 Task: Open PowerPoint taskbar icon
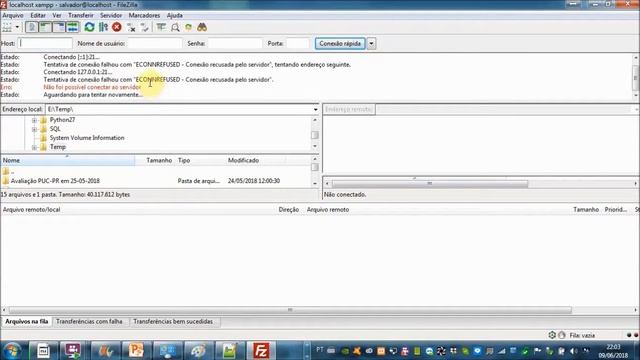pos(136,351)
